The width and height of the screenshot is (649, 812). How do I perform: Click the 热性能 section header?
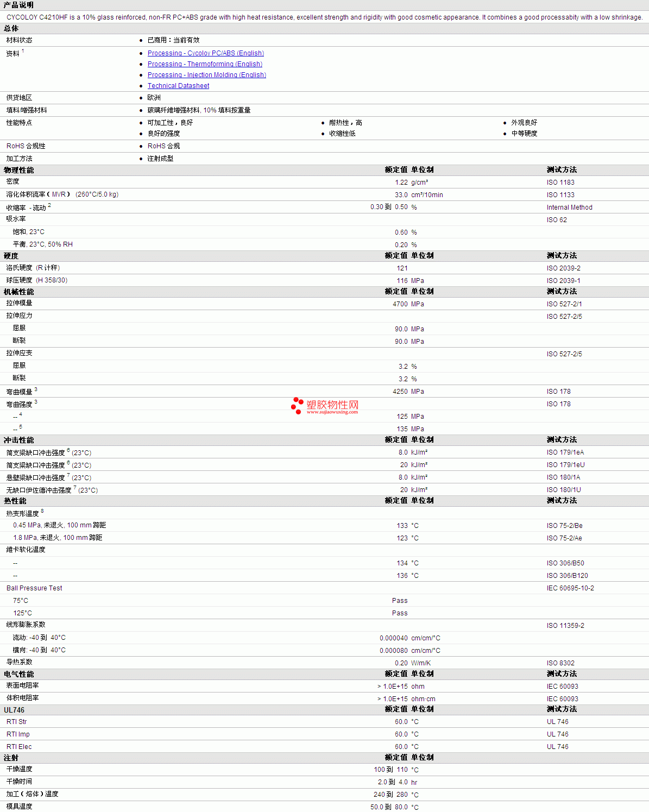point(15,501)
